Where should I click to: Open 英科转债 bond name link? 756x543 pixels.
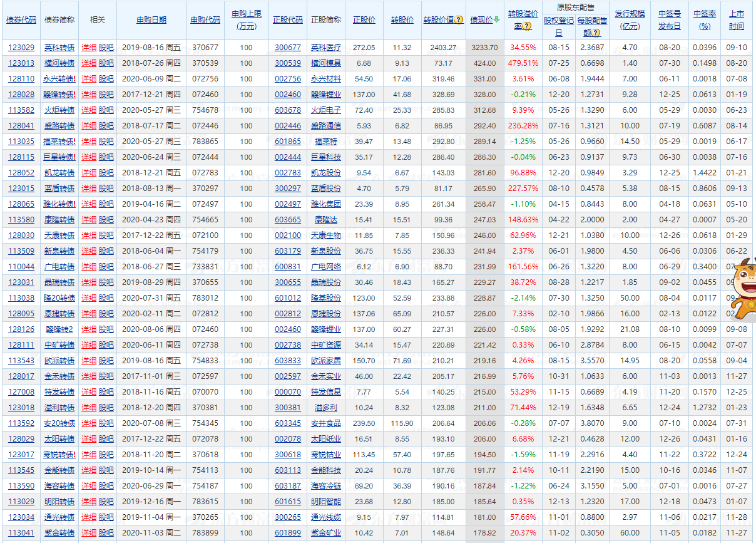[59, 48]
